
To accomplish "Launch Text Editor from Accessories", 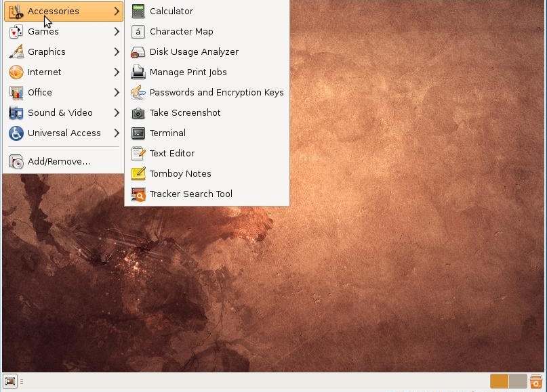I will (207, 153).
